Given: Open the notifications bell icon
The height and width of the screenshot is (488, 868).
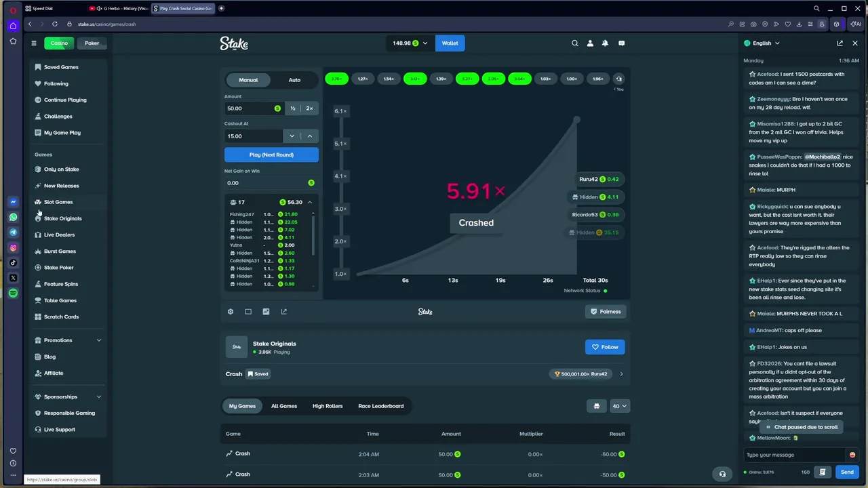Looking at the screenshot, I should coord(606,43).
